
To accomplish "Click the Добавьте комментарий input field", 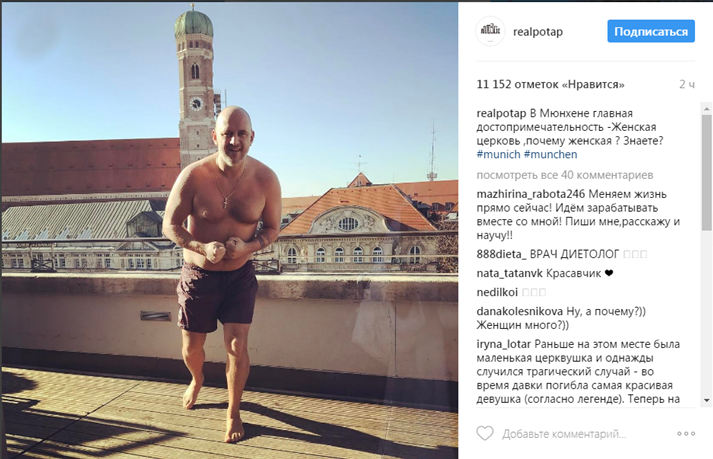I will coord(564,434).
